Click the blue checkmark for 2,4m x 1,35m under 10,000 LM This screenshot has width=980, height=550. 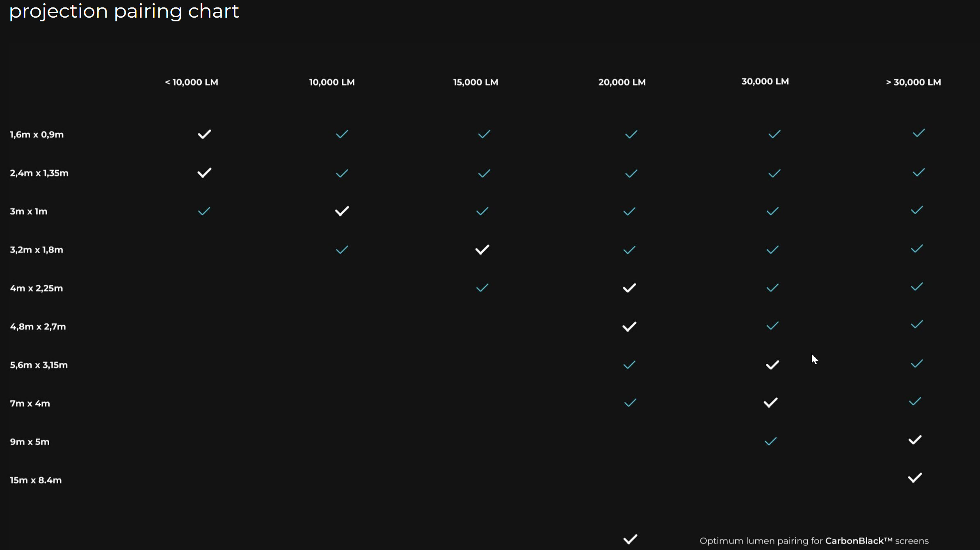click(x=342, y=173)
